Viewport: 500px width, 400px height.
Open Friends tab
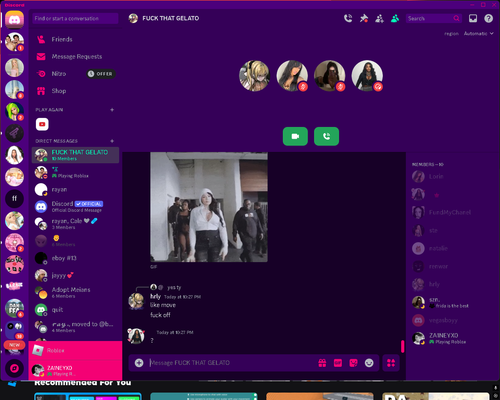[75, 39]
